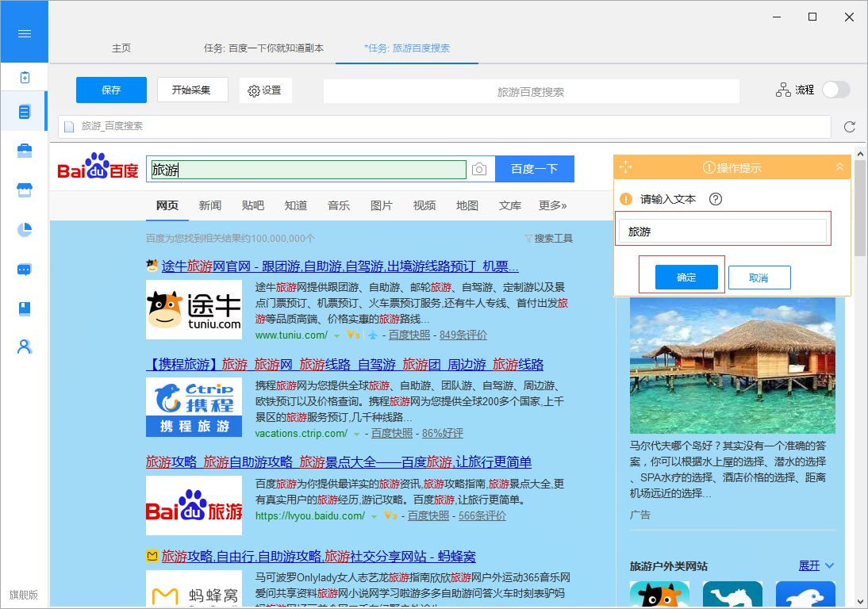The image size is (868, 609).
Task: Open the 86%好评 link
Action: (442, 434)
